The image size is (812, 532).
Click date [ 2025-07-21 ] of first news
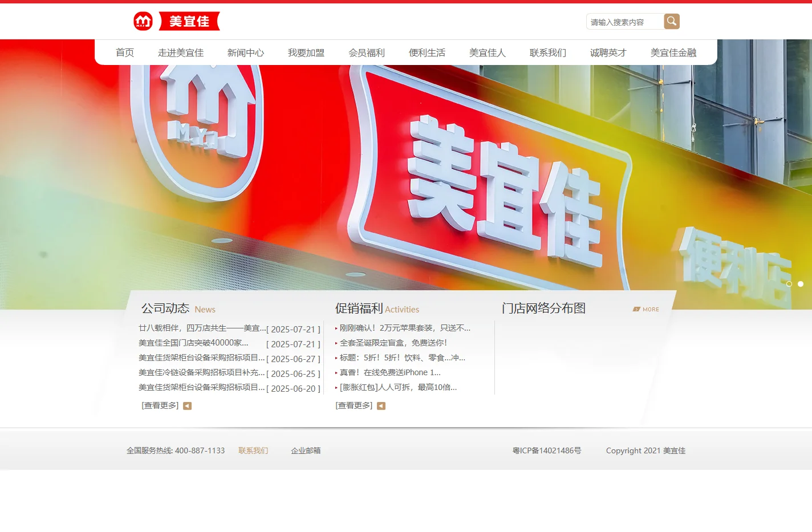293,329
